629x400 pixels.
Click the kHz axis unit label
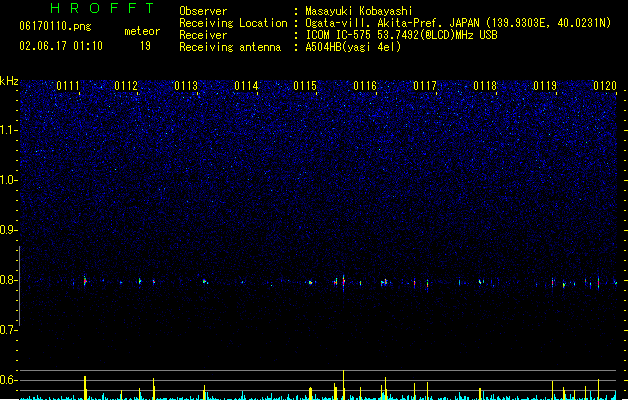point(9,81)
